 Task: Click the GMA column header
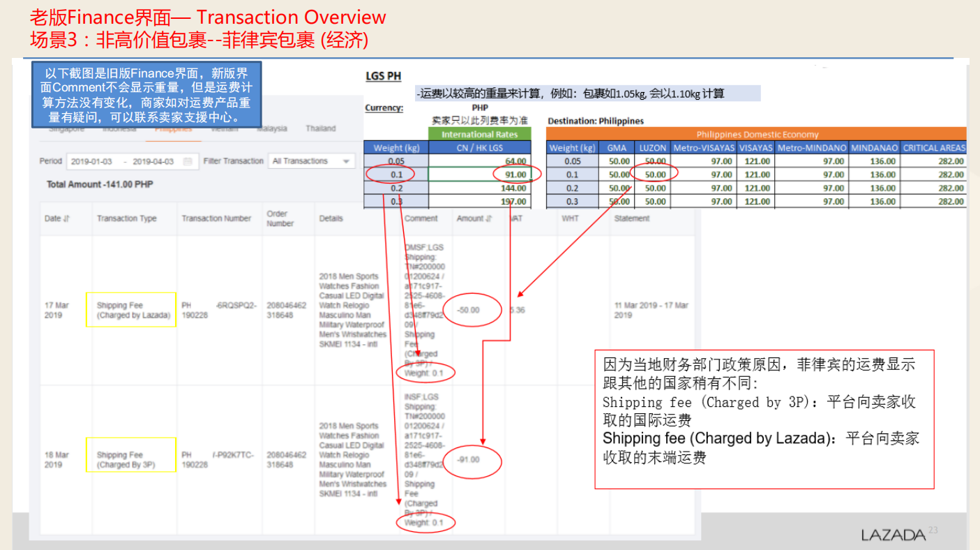(x=617, y=147)
